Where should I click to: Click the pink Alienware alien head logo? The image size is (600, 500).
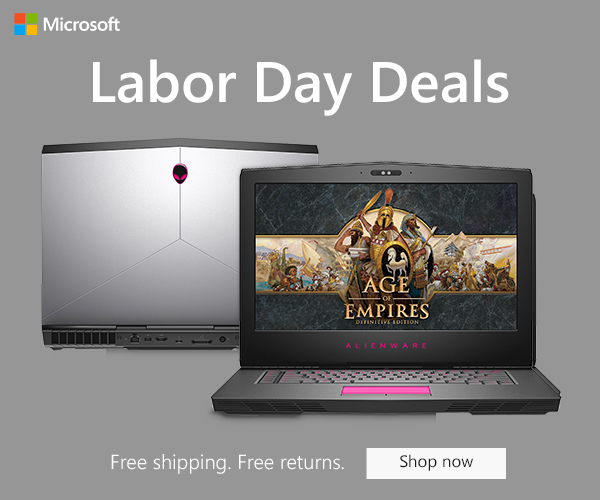tap(180, 173)
